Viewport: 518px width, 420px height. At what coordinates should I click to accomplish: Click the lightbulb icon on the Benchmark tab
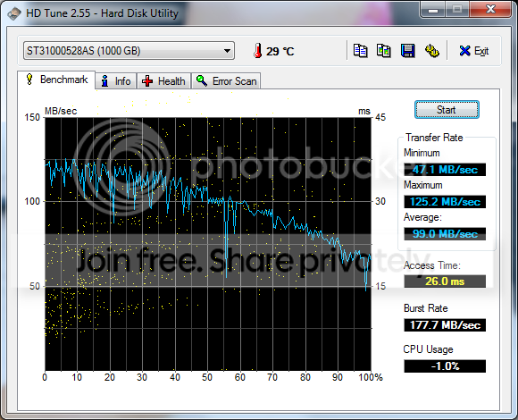click(x=29, y=80)
